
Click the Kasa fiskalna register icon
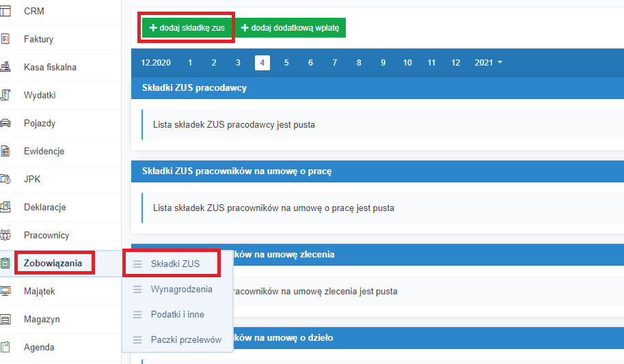[5, 67]
